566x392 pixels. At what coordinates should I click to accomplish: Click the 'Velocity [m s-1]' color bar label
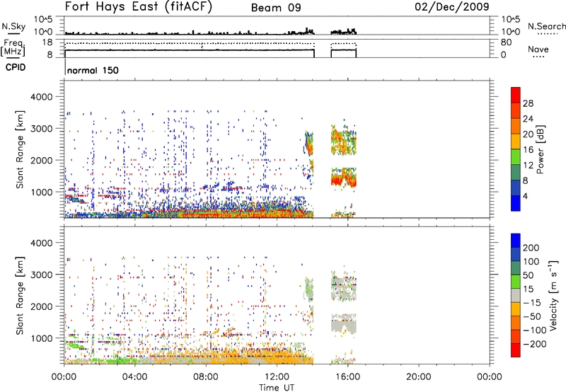553,296
